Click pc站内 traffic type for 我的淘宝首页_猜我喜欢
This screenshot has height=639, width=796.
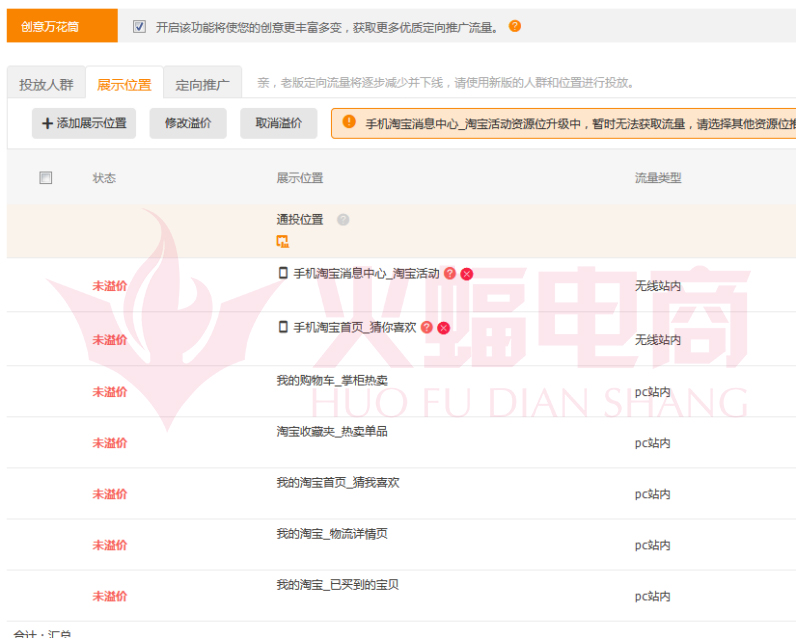pyautogui.click(x=653, y=494)
